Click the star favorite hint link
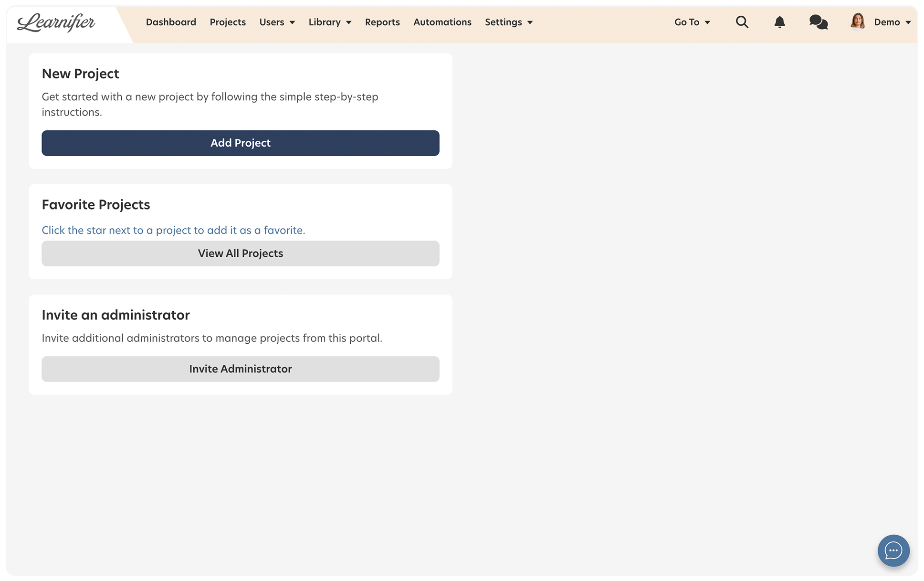 click(173, 230)
